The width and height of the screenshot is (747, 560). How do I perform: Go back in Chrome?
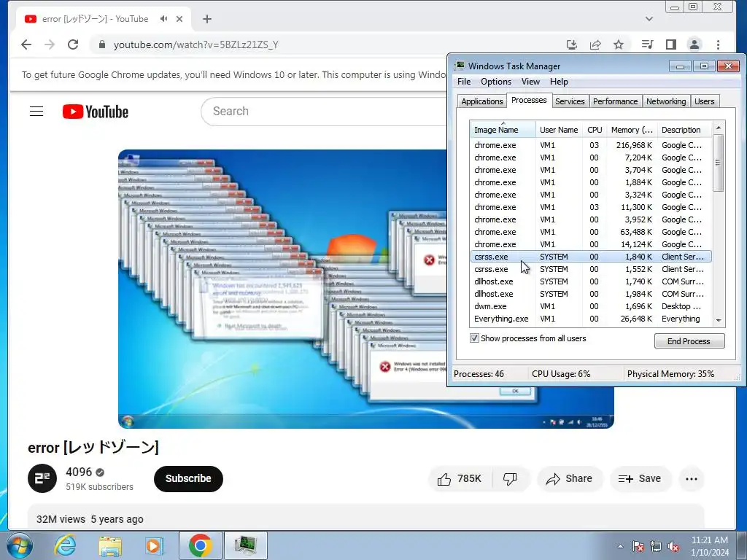26,44
